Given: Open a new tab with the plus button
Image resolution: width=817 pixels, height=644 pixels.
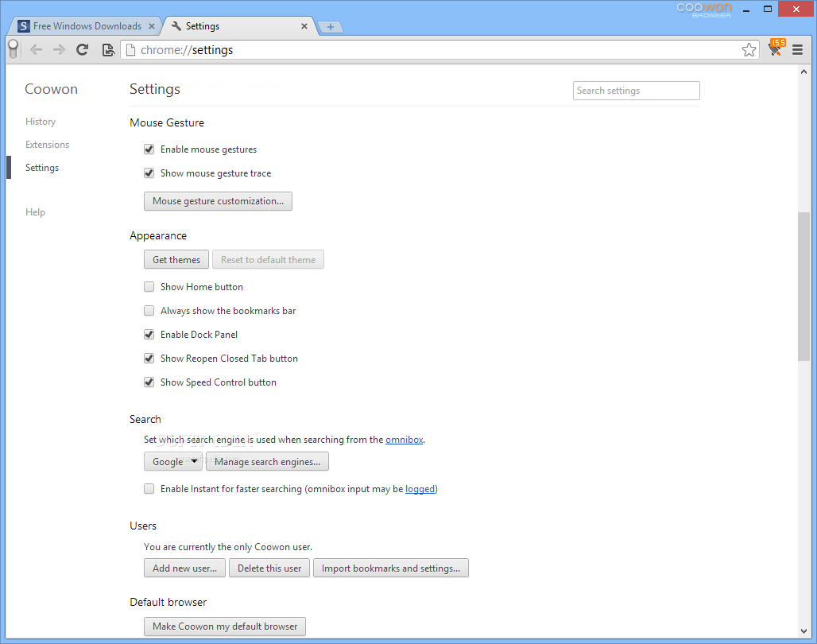Looking at the screenshot, I should 331,26.
